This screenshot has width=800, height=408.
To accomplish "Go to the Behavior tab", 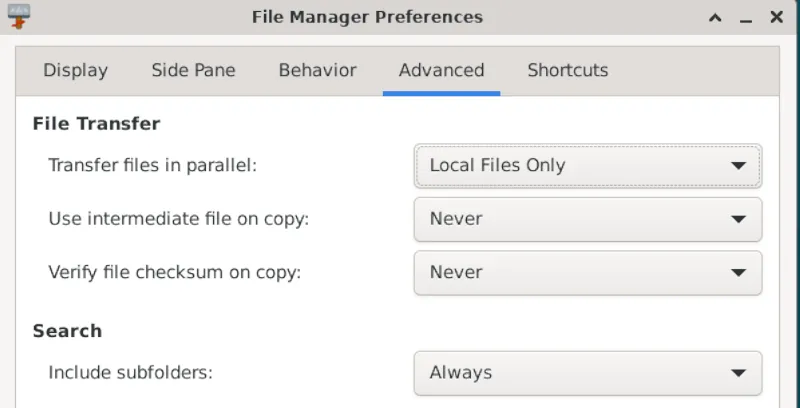I will point(317,70).
